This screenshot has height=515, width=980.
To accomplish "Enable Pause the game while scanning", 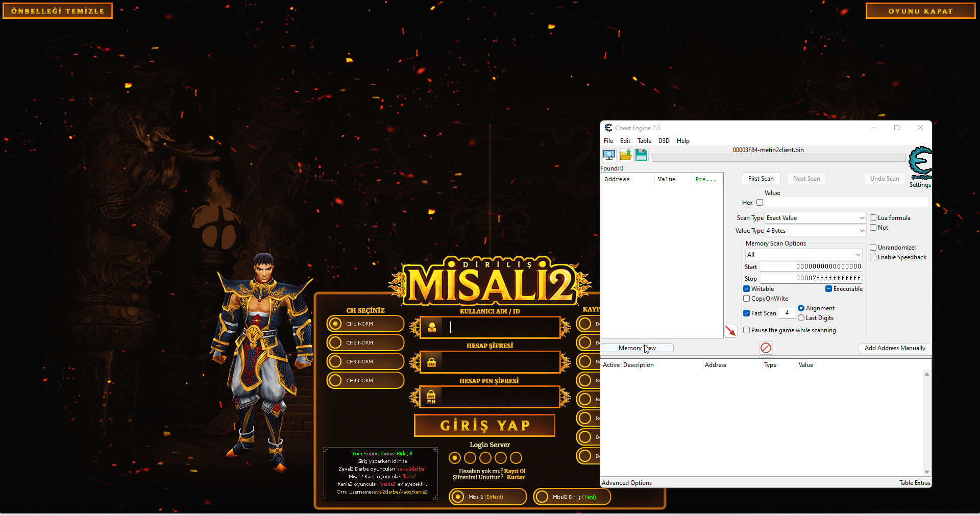I will [x=747, y=330].
